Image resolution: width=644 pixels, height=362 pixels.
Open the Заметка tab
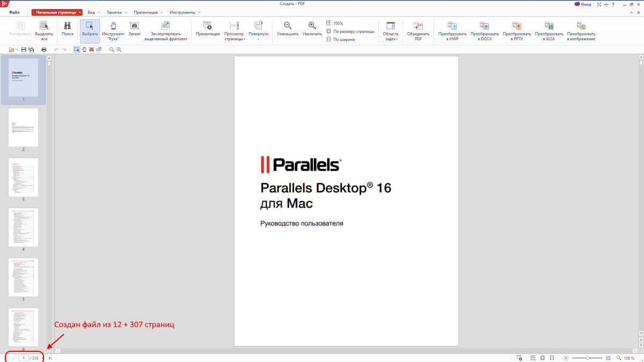click(114, 12)
